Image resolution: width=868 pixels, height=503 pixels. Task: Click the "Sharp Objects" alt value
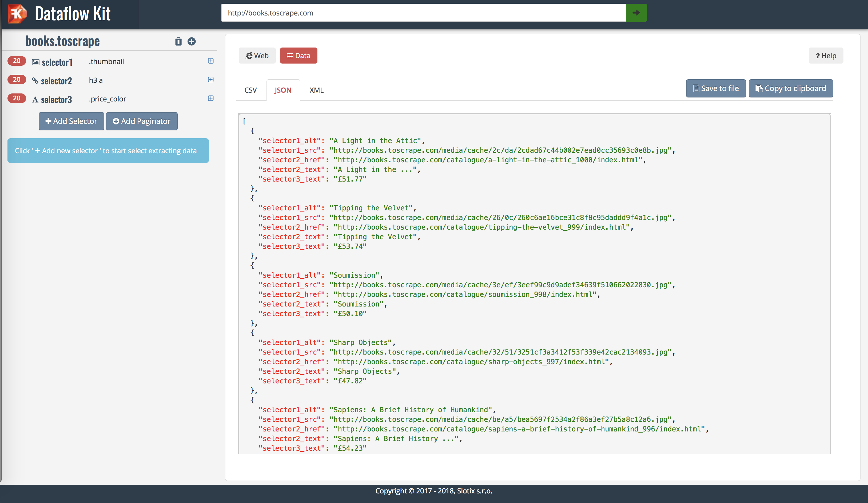[x=361, y=342]
